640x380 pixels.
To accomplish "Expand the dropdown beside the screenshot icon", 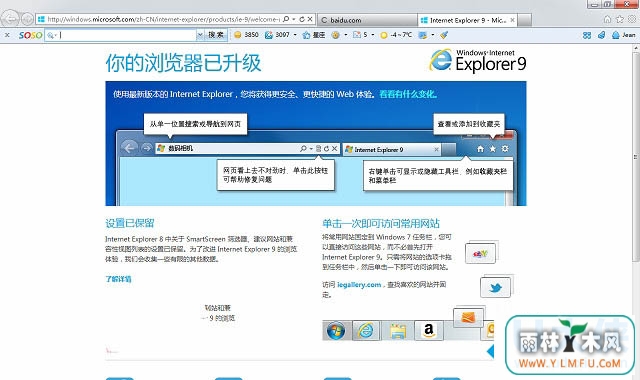I will [x=433, y=35].
